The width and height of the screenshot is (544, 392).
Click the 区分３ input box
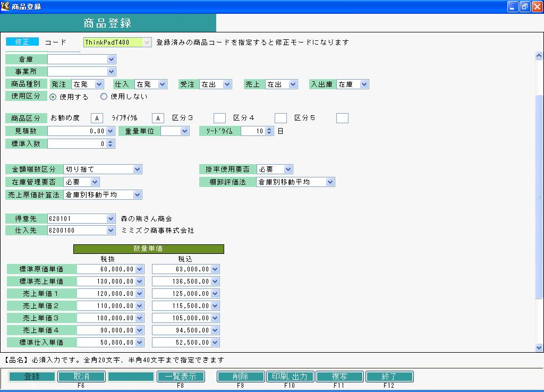coord(219,118)
